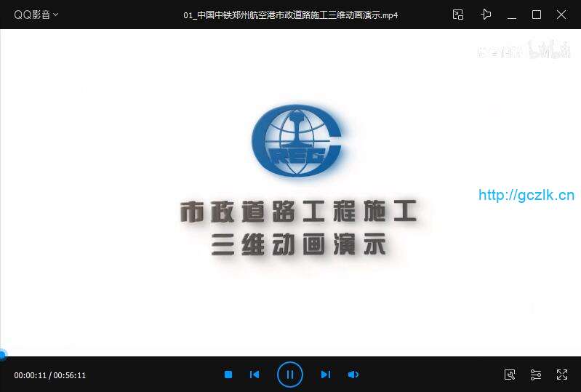Image resolution: width=581 pixels, height=392 pixels.
Task: Click the http://gczlk.cn watermark link
Action: (x=526, y=195)
